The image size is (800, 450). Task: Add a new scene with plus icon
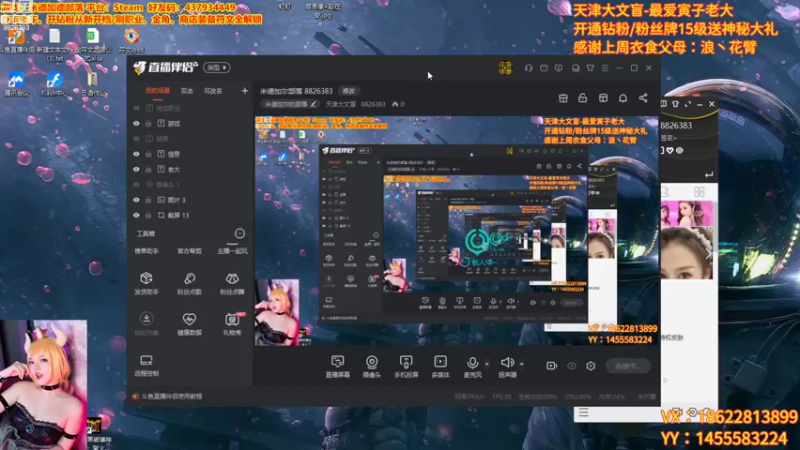tap(244, 91)
